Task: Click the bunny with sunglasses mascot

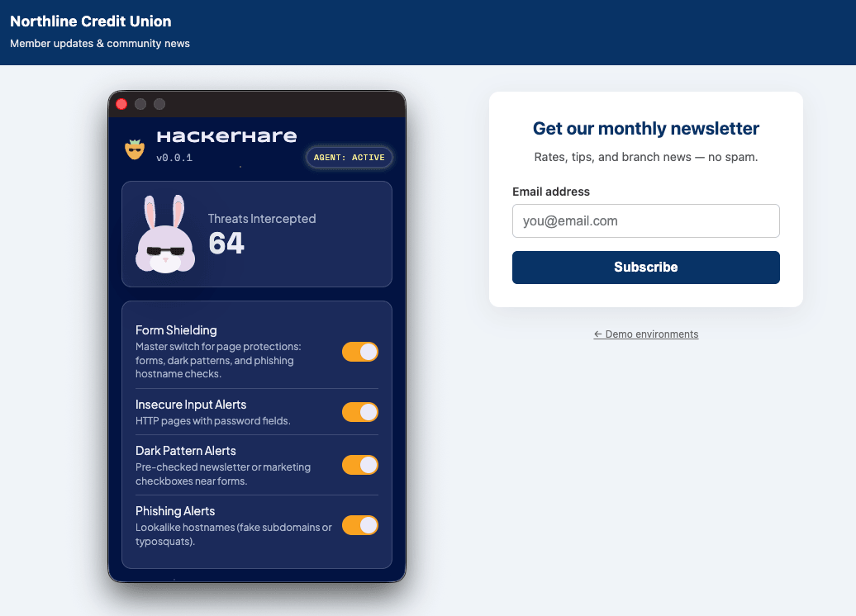Action: tap(165, 234)
